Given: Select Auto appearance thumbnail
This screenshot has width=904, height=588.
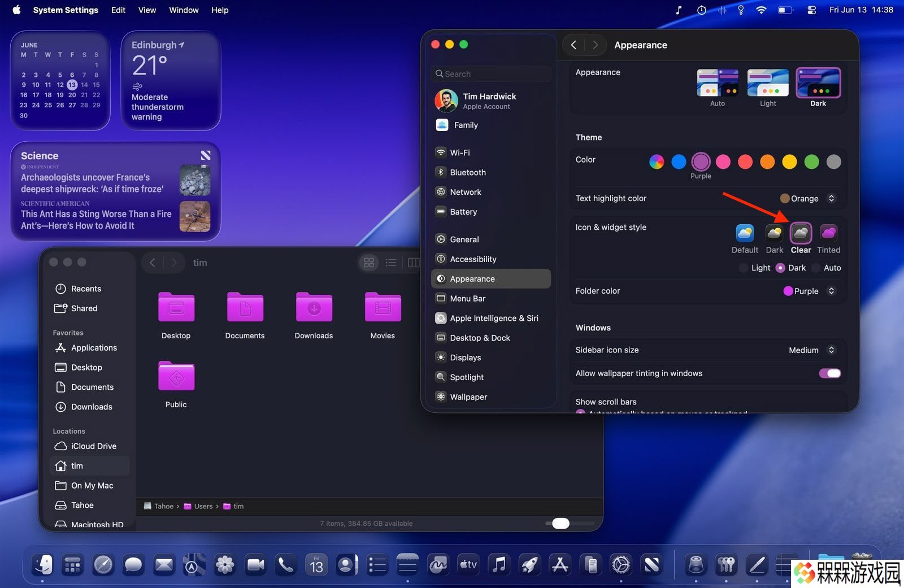Looking at the screenshot, I should tap(718, 84).
